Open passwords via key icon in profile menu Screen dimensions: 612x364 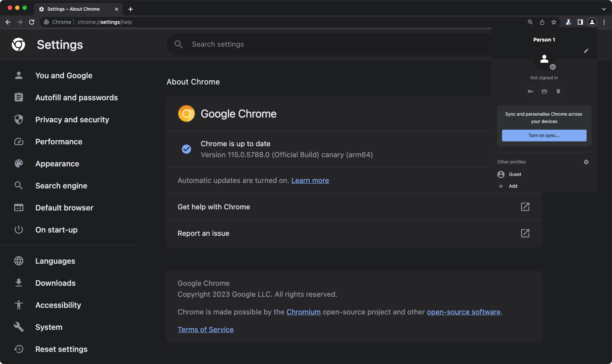[530, 91]
